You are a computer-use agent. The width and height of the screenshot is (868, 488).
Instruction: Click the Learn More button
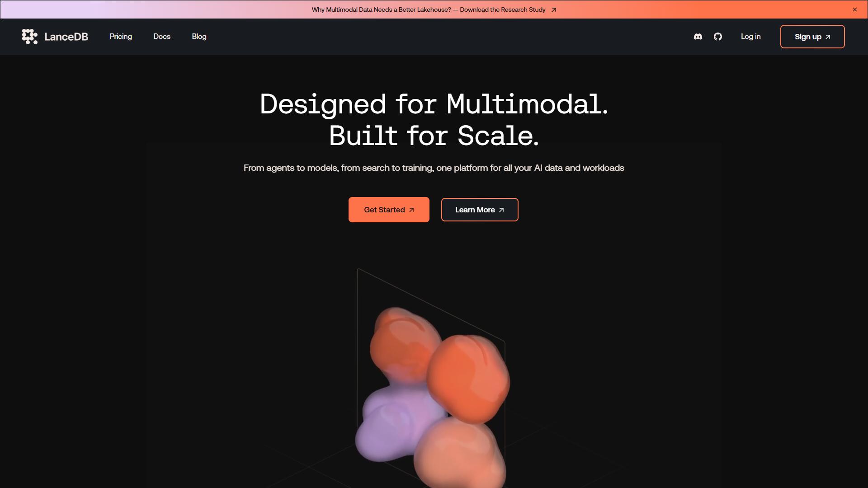click(480, 210)
